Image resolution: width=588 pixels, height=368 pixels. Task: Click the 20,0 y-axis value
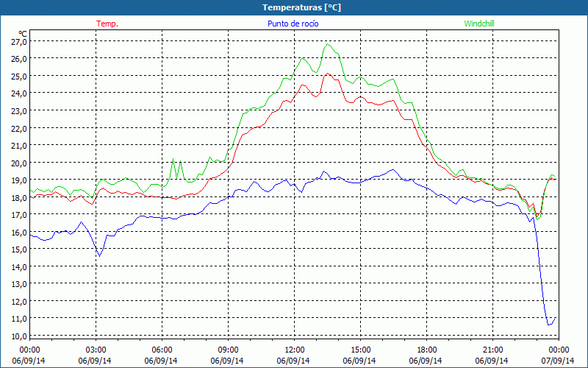(18, 163)
